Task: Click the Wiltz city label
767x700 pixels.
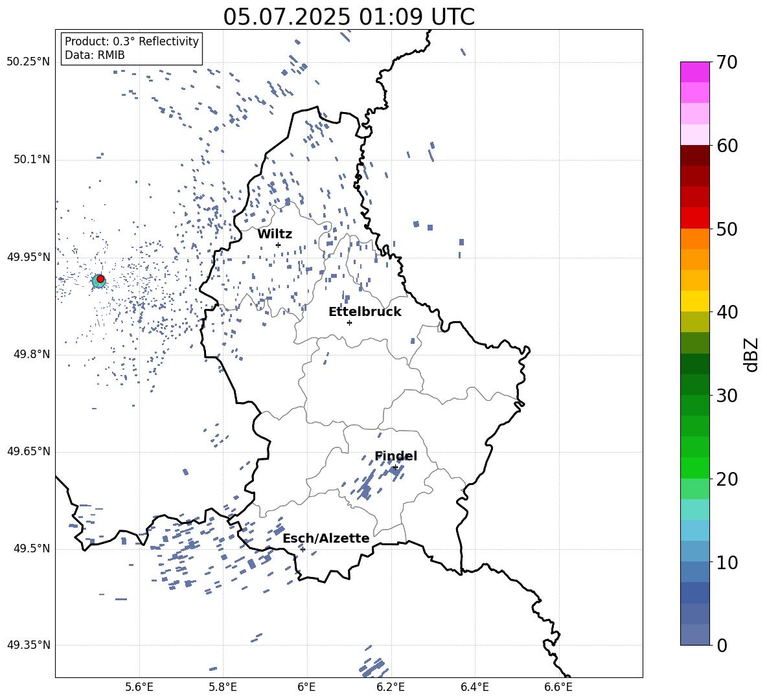Action: pos(275,234)
